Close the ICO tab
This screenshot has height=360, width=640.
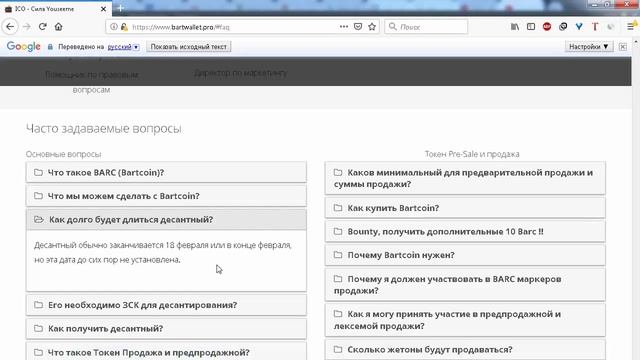[x=103, y=9]
